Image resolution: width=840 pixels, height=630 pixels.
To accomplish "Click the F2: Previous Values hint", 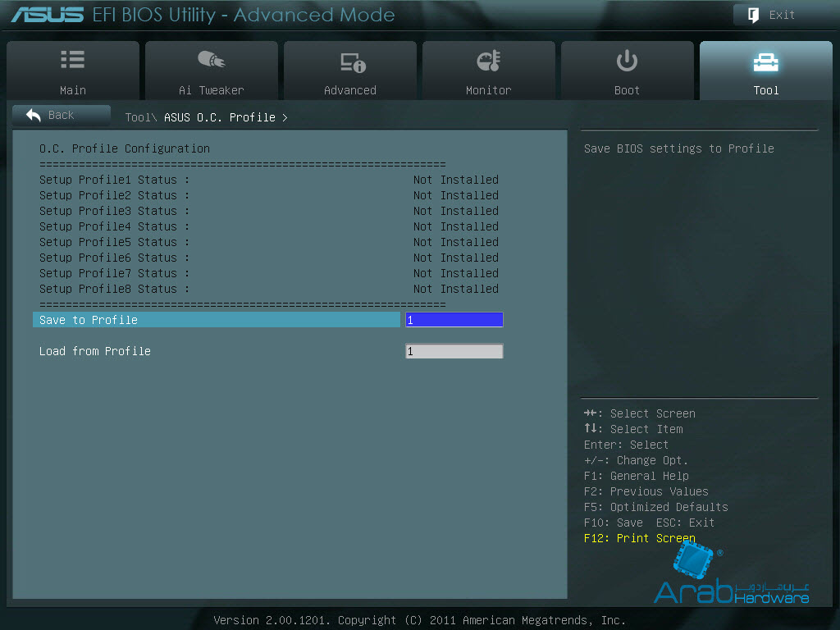I will click(x=646, y=492).
